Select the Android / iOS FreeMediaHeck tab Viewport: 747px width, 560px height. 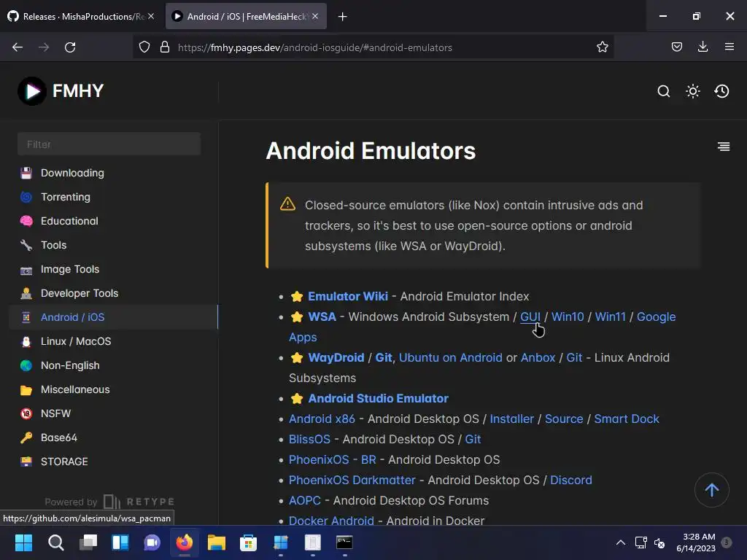246,16
